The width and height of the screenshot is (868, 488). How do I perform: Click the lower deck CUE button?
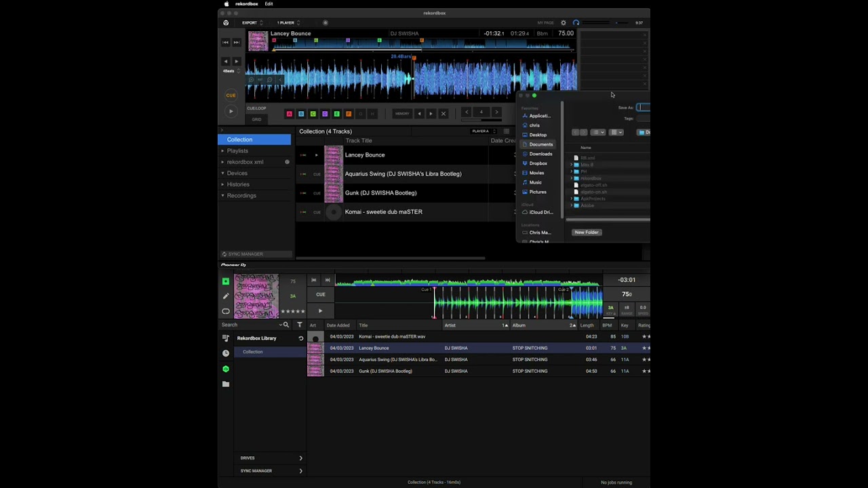point(321,295)
